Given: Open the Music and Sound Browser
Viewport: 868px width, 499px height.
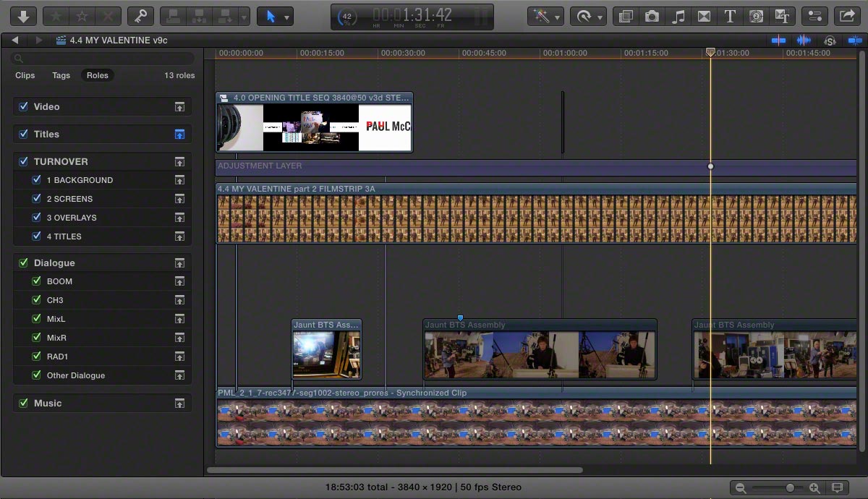Looking at the screenshot, I should coord(678,16).
